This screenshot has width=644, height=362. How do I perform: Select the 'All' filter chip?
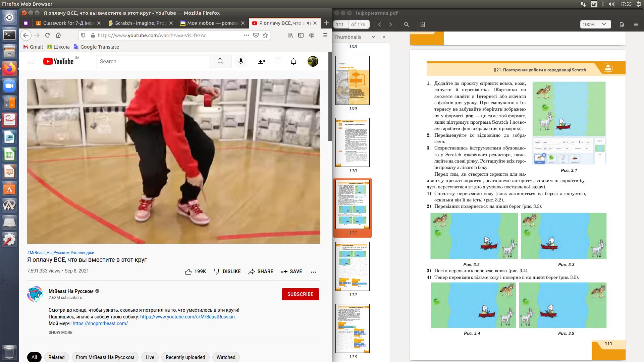point(34,357)
